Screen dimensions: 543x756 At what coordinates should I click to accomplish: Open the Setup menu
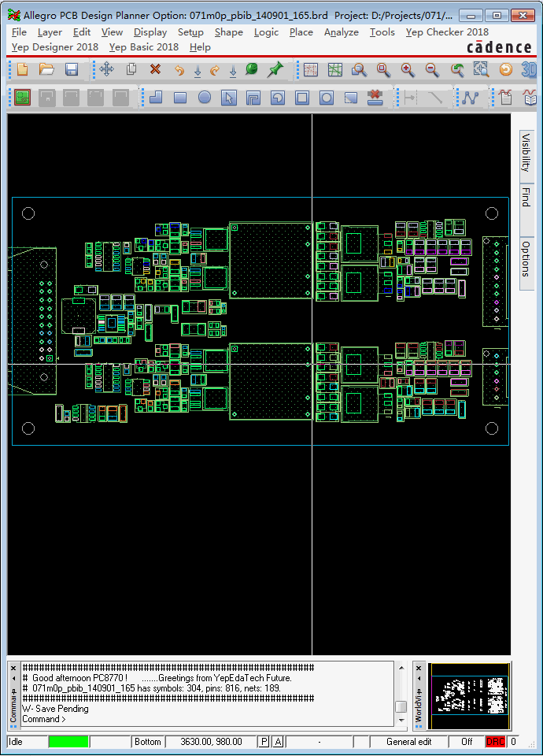(190, 32)
